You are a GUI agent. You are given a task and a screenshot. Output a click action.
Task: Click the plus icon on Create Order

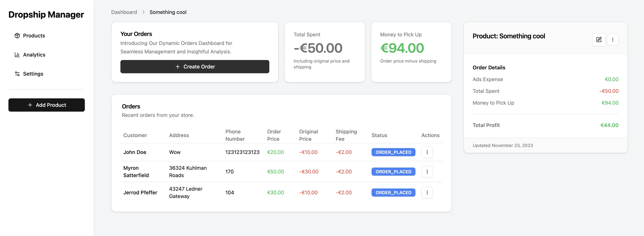[178, 67]
